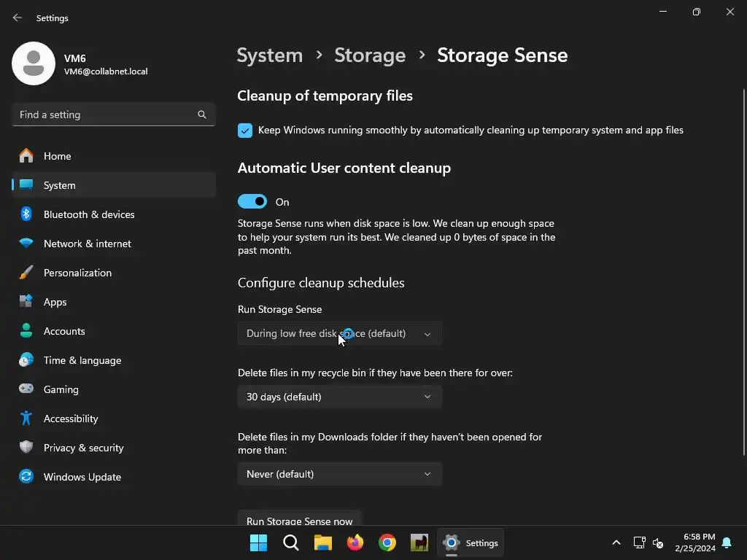Click the Accessibility figure icon
Image resolution: width=747 pixels, height=560 pixels.
pos(26,419)
